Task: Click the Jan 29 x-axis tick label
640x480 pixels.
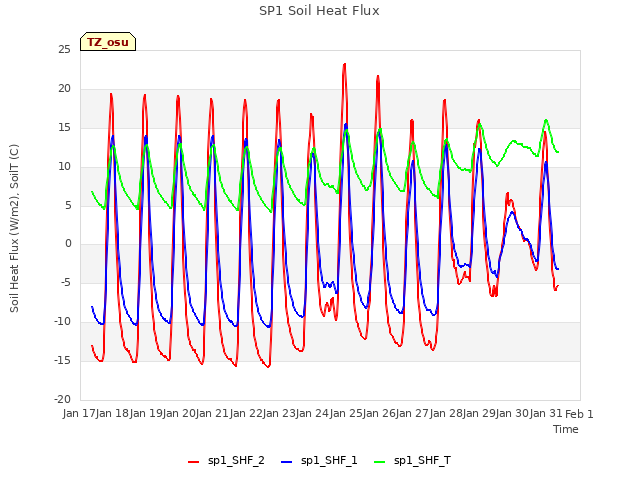Action: point(479,414)
